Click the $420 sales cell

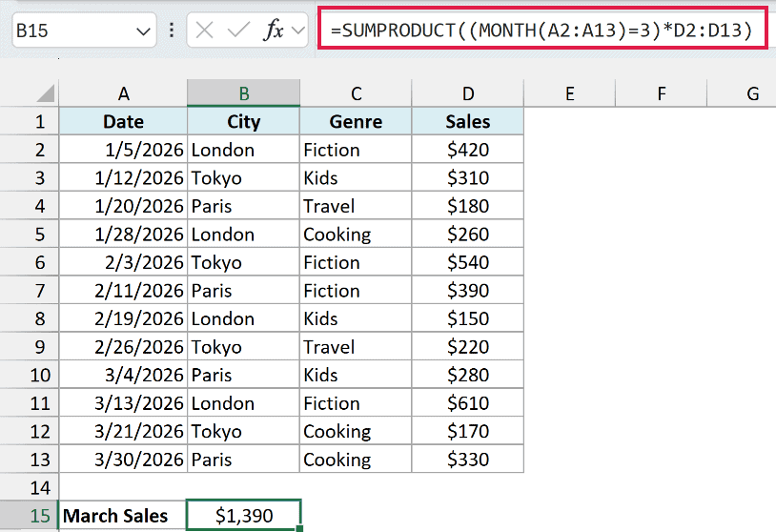tap(468, 150)
